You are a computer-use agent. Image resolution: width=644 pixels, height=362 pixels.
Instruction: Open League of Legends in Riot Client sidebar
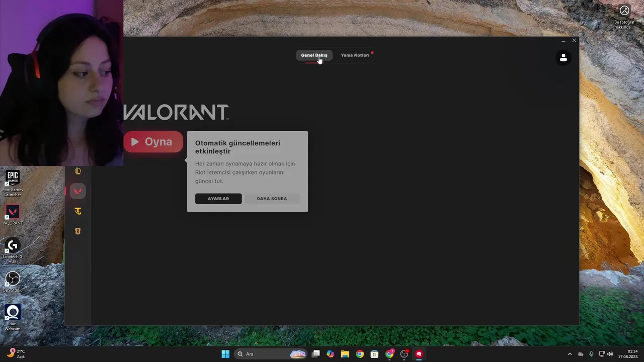77,171
